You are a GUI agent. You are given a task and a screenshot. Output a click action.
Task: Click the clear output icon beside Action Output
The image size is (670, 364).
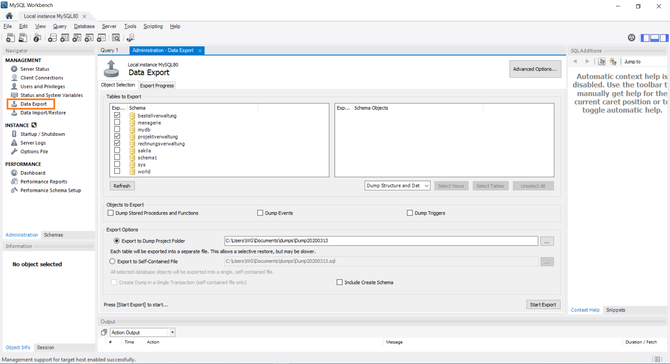pos(104,332)
